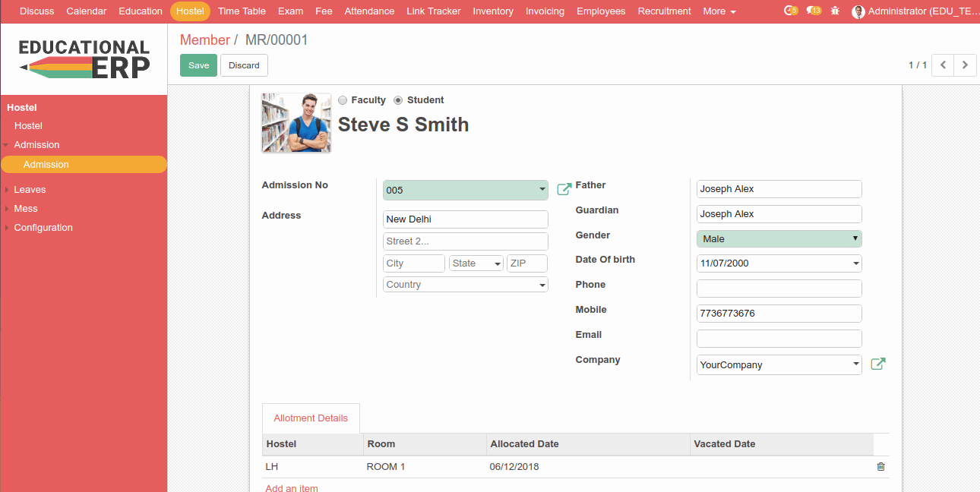The image size is (980, 492).
Task: Delete the LH allotment row
Action: point(880,467)
